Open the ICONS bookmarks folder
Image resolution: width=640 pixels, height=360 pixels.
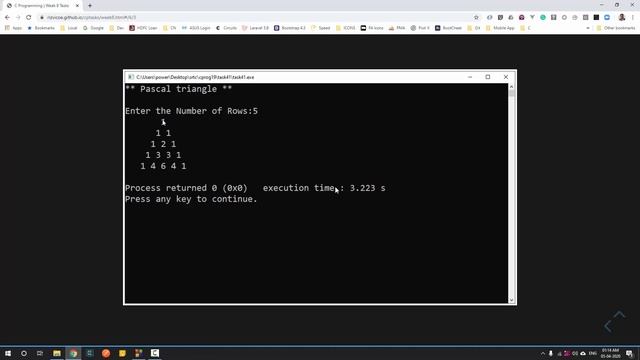click(x=345, y=28)
